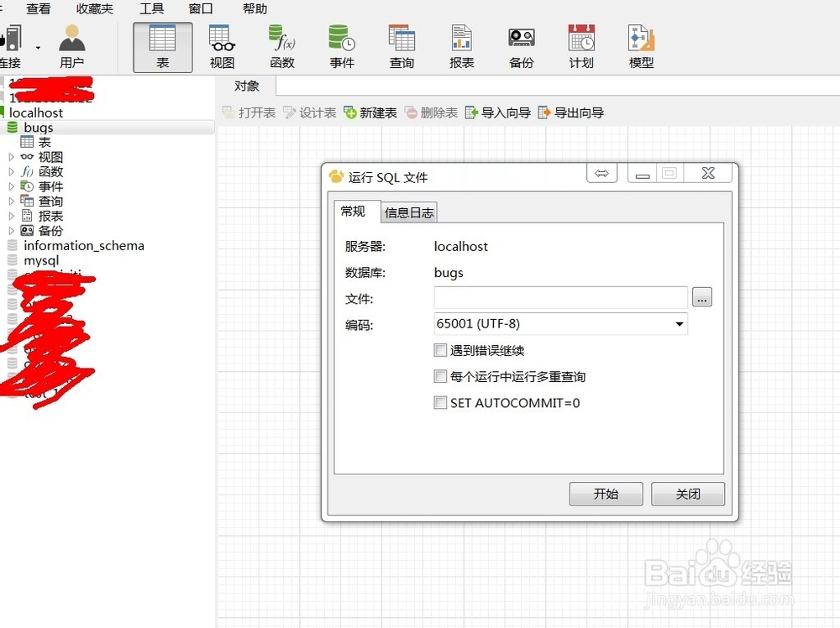Viewport: 840px width, 628px height.
Task: Select the bugs database in the tree
Action: pos(38,128)
